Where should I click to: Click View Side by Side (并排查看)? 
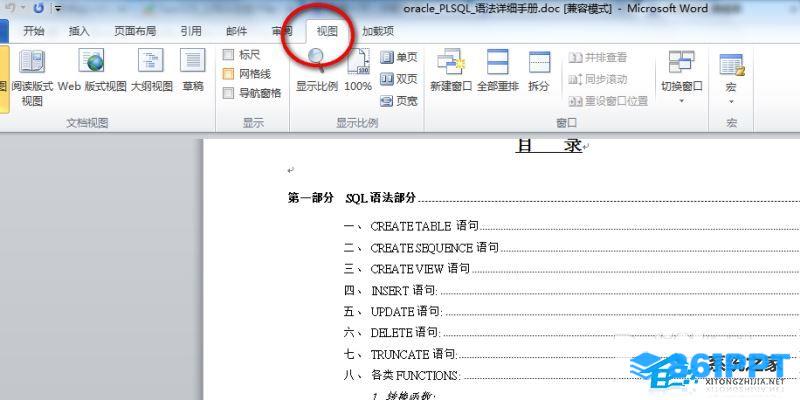coord(597,57)
